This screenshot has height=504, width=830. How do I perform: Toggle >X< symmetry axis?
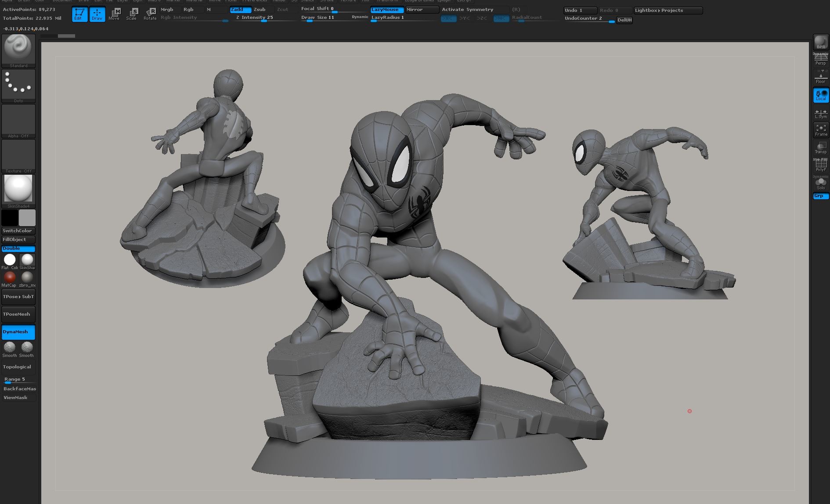click(x=448, y=18)
